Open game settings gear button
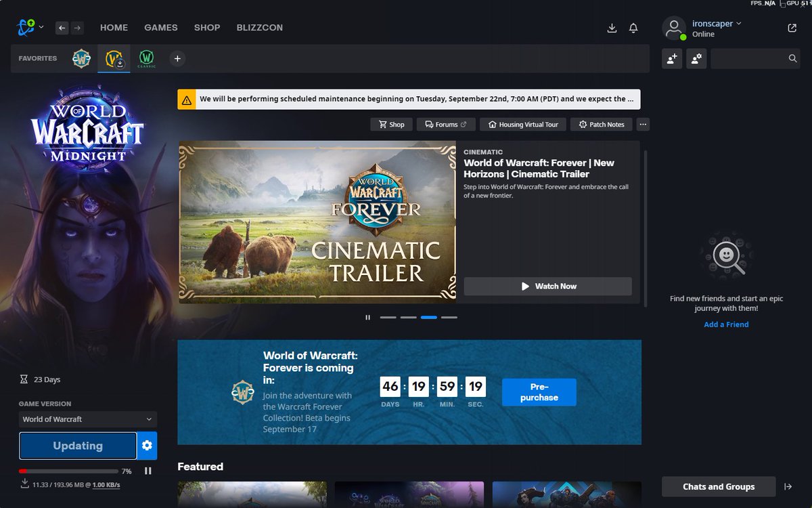Image resolution: width=812 pixels, height=508 pixels. pyautogui.click(x=148, y=446)
